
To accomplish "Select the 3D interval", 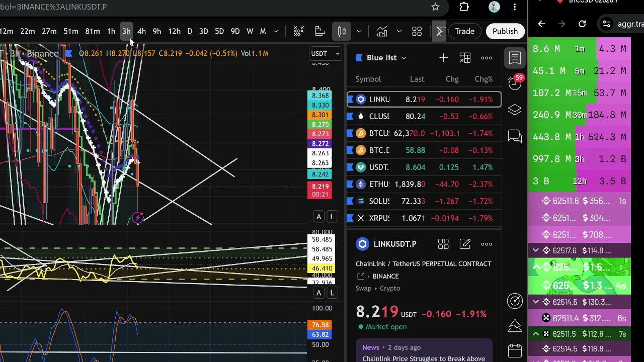I will pyautogui.click(x=203, y=31).
